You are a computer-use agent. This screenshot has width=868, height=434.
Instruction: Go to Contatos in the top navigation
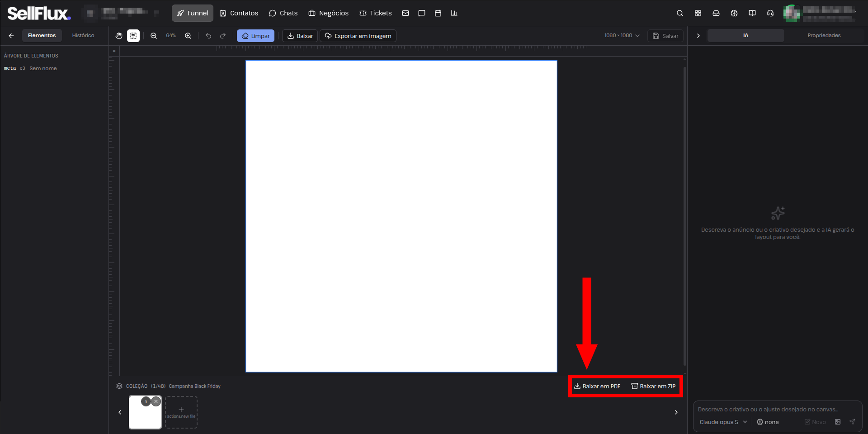click(x=239, y=13)
